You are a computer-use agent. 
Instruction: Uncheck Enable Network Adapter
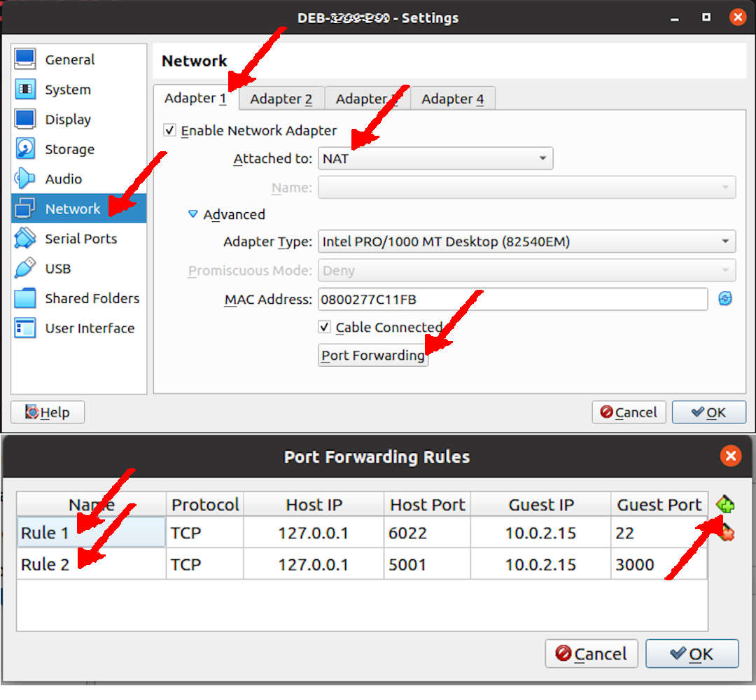coord(169,130)
